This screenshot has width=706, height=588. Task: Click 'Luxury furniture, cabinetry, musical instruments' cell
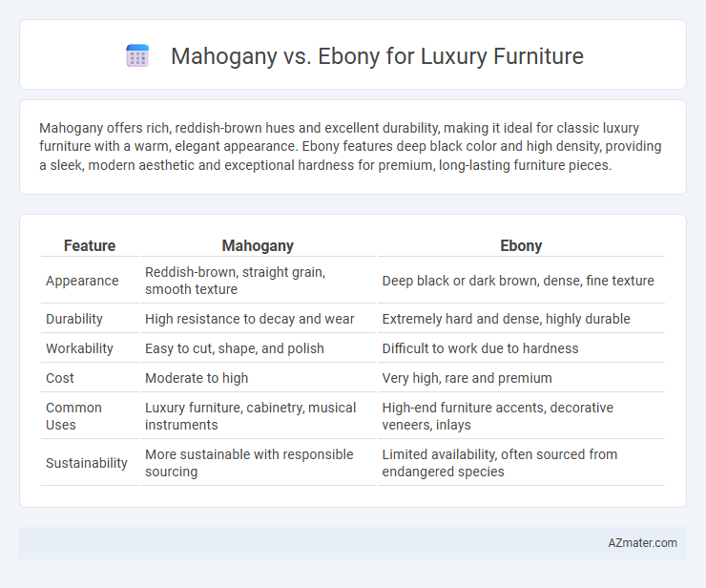click(x=258, y=416)
